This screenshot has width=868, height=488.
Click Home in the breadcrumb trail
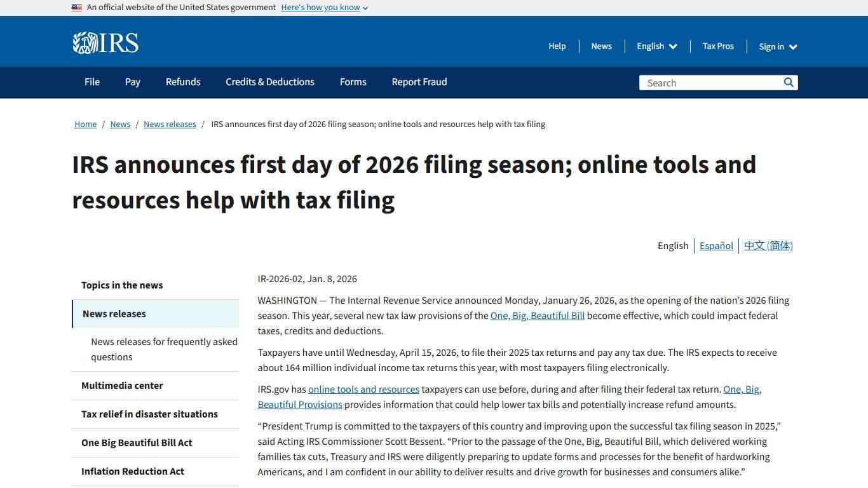85,124
